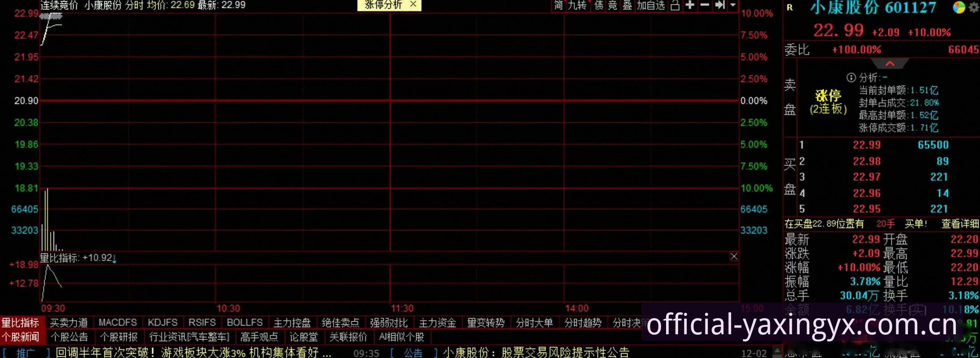Image resolution: width=980 pixels, height=358 pixels.
Task: Toggle the 竞 auction button
Action: click(612, 5)
